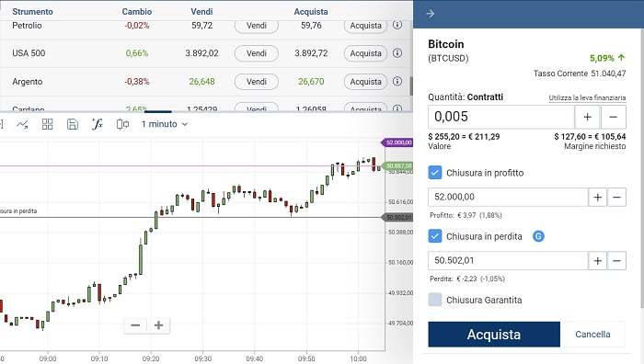The image size is (644, 364).
Task: Click the green current price chart label
Action: [x=397, y=165]
